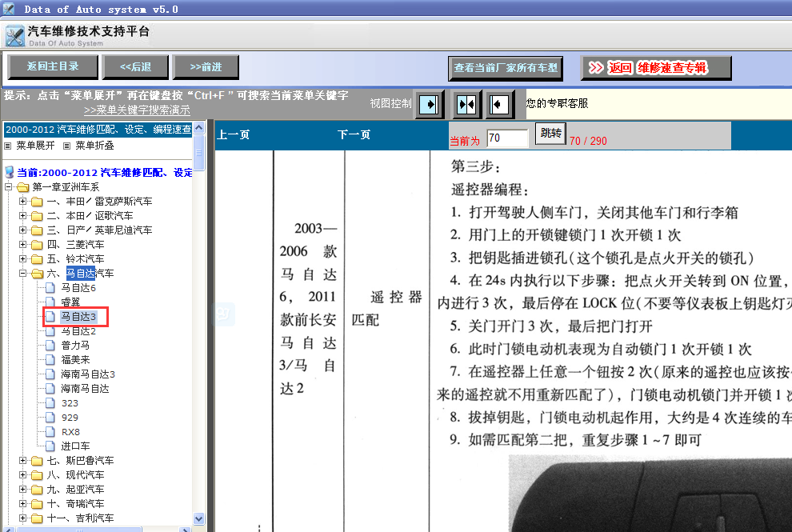Click the center-split view control icon
The image size is (792, 532).
466,105
